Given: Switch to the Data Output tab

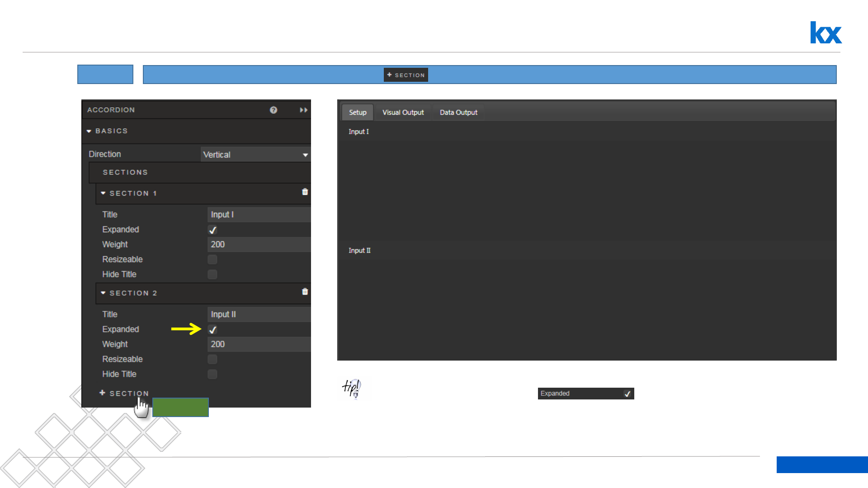Looking at the screenshot, I should (x=458, y=113).
